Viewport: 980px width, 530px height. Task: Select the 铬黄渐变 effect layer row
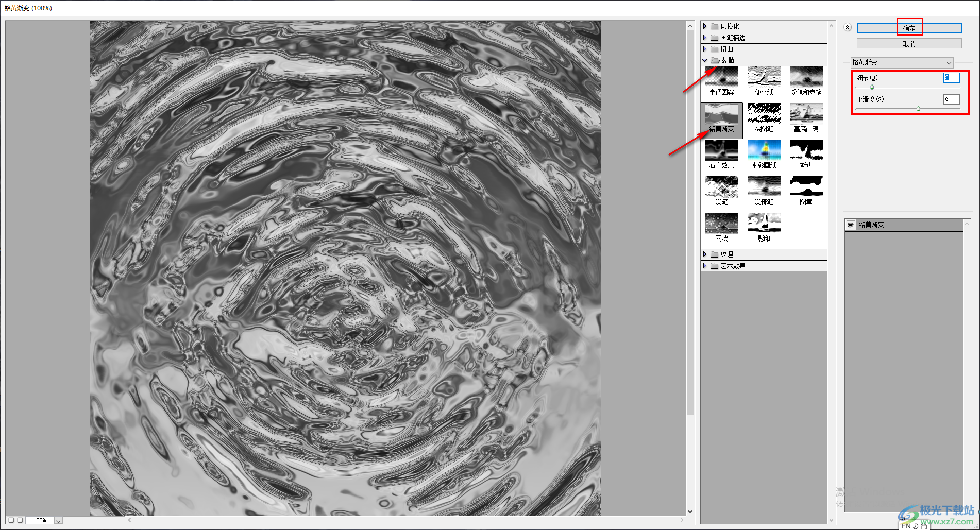pyautogui.click(x=904, y=225)
